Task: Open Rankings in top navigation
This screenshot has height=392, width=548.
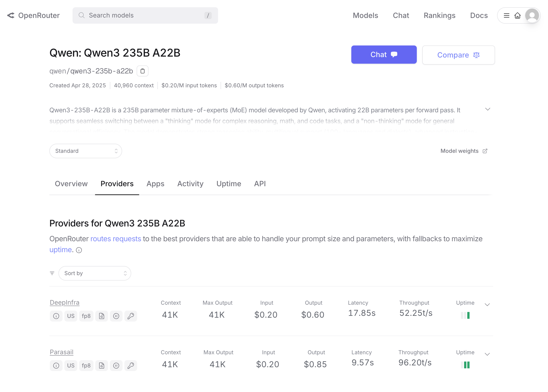Action: click(439, 15)
